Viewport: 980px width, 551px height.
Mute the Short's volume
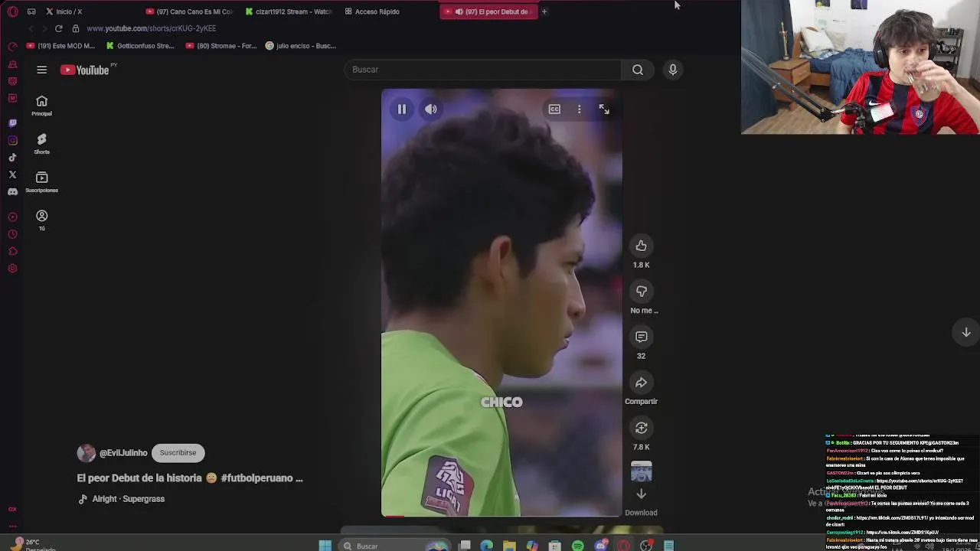coord(431,109)
